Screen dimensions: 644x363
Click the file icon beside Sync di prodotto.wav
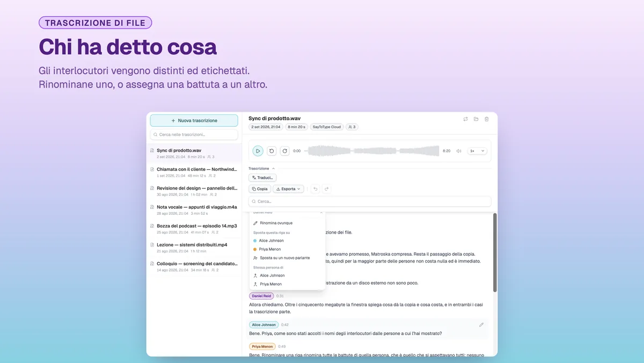pos(152,150)
